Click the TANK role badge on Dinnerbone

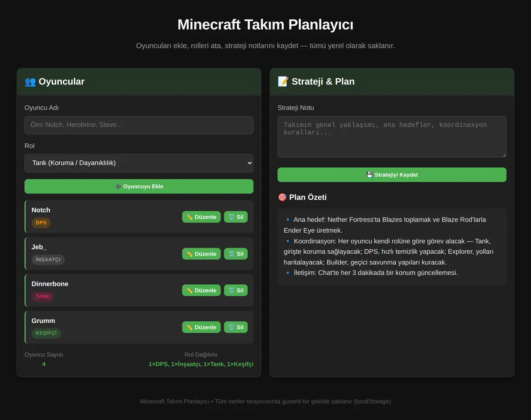click(42, 296)
